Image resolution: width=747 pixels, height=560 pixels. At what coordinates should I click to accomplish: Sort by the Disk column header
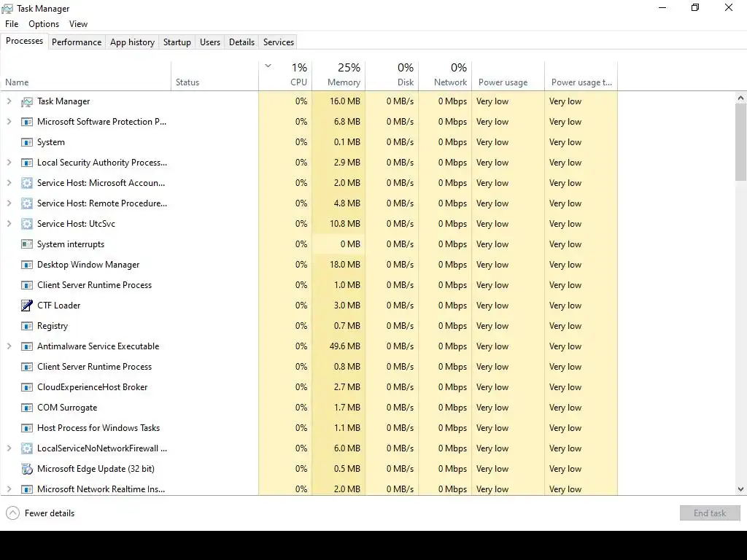(x=392, y=76)
